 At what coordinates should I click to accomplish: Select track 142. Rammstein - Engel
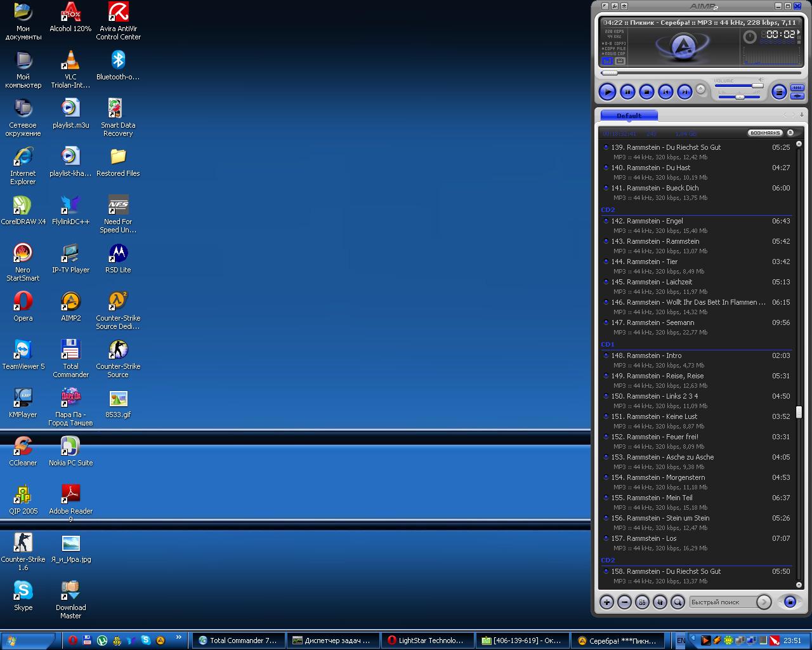[x=697, y=226]
